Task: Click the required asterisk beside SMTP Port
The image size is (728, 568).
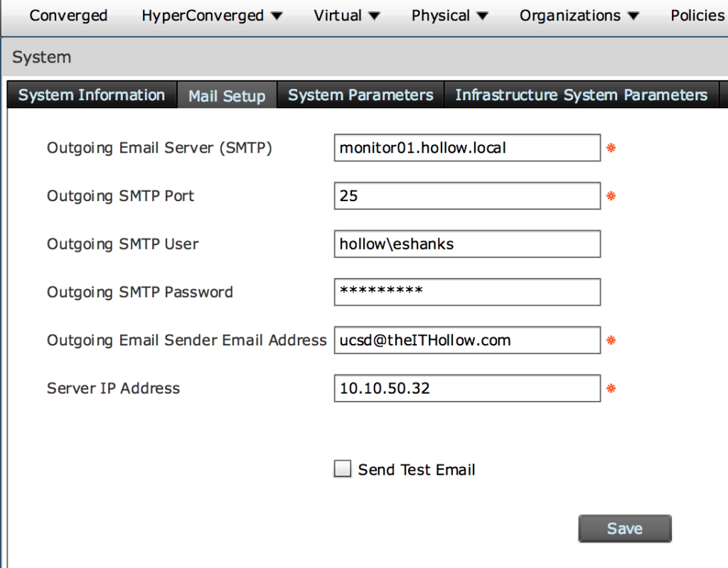Action: point(610,196)
